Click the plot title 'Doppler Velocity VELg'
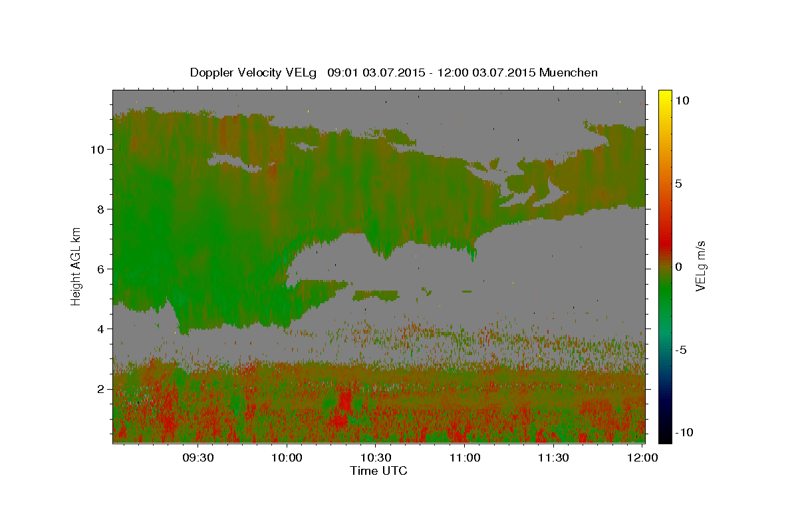The image size is (798, 532). (254, 72)
